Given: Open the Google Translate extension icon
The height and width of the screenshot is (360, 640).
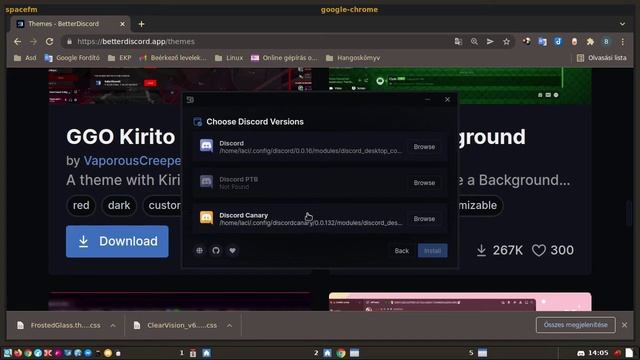Looking at the screenshot, I should (542, 42).
